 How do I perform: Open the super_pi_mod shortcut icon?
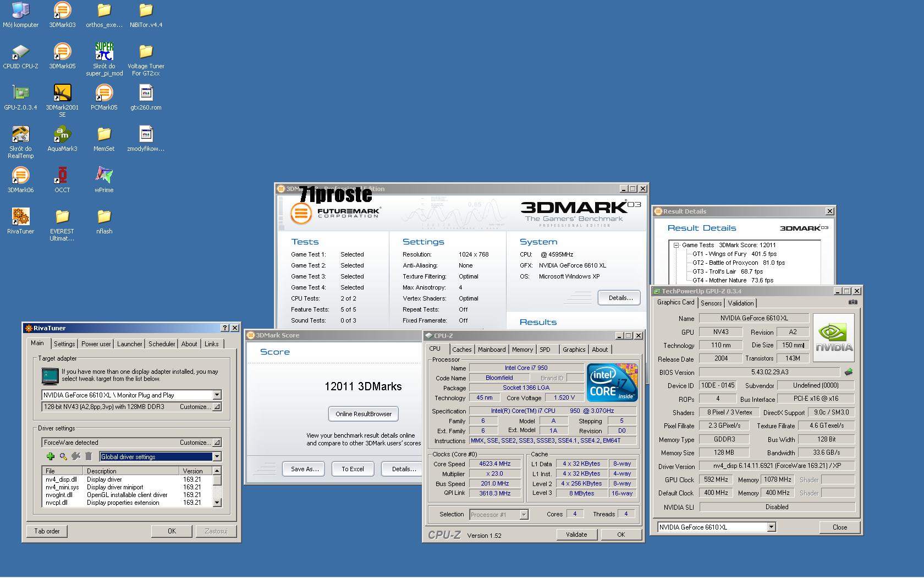(x=104, y=59)
